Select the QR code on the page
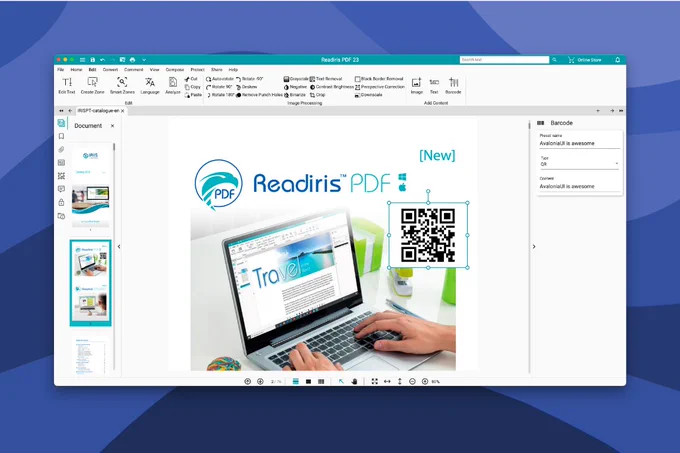 (428, 235)
